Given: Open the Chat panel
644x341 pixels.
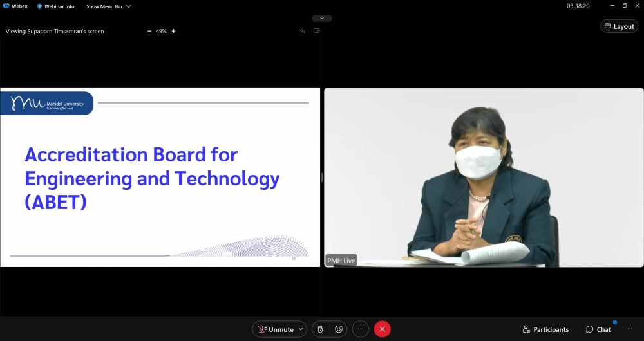Looking at the screenshot, I should pyautogui.click(x=598, y=329).
